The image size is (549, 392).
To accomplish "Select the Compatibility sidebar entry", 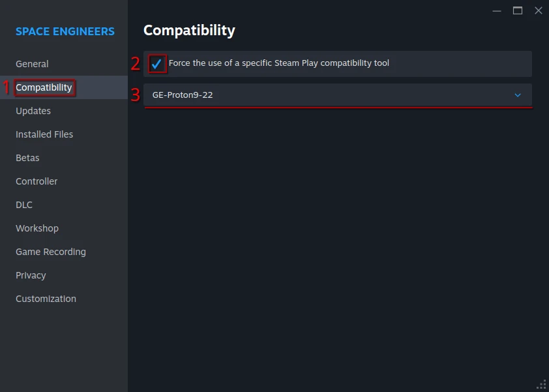I will click(44, 87).
